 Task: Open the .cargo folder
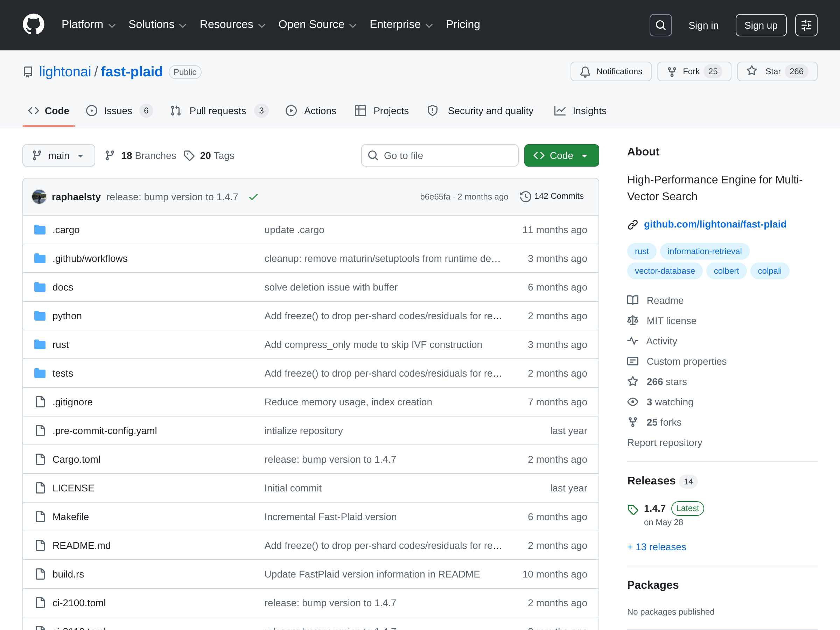66,230
